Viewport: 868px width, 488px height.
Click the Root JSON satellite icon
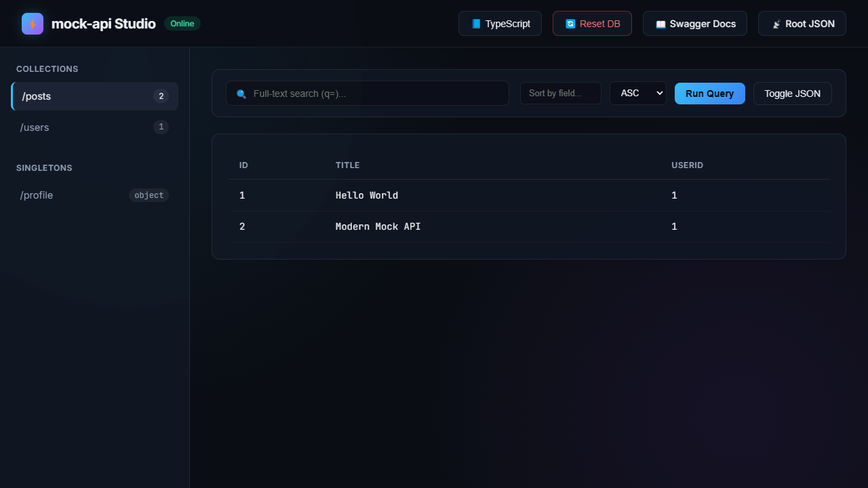pos(776,24)
